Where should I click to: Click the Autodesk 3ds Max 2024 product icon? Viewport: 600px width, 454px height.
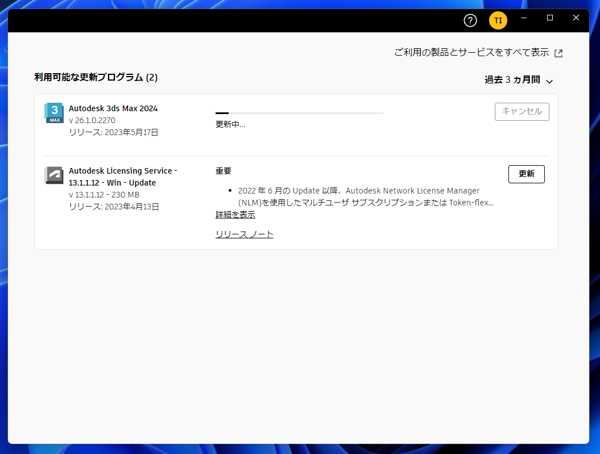pyautogui.click(x=54, y=113)
